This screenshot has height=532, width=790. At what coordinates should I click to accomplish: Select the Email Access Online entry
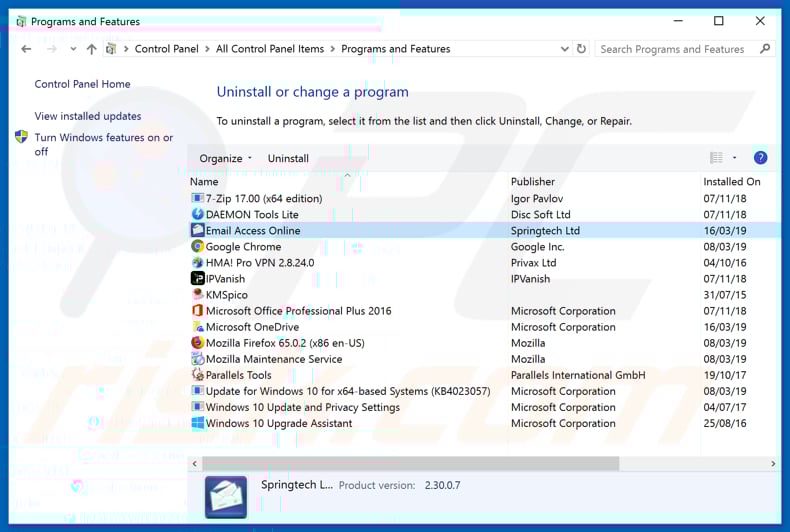pyautogui.click(x=484, y=231)
